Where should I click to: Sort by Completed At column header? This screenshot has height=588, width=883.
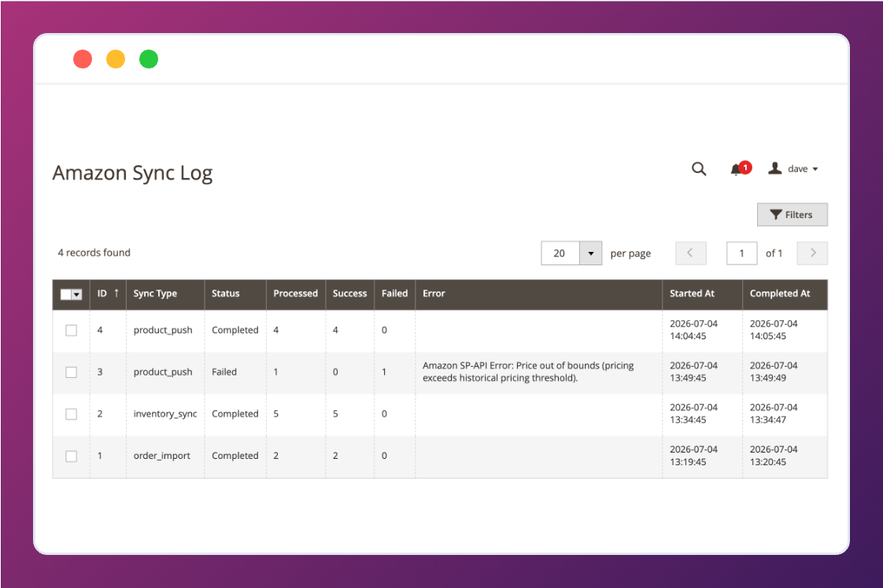pos(785,294)
